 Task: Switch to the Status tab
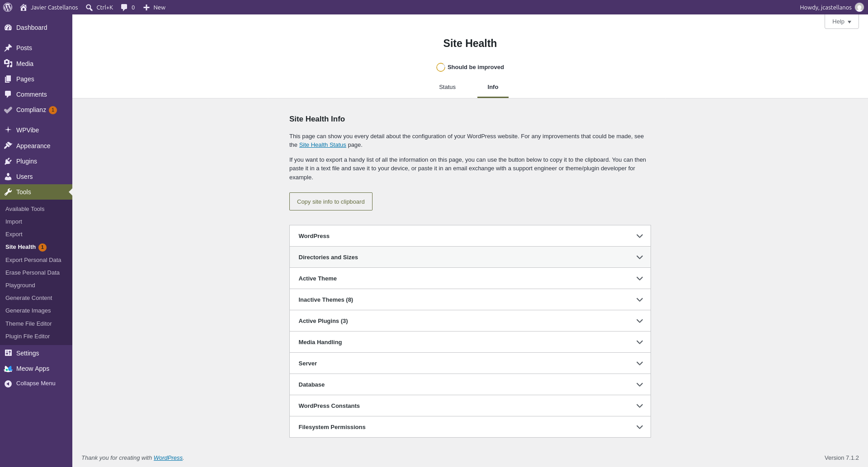[447, 87]
